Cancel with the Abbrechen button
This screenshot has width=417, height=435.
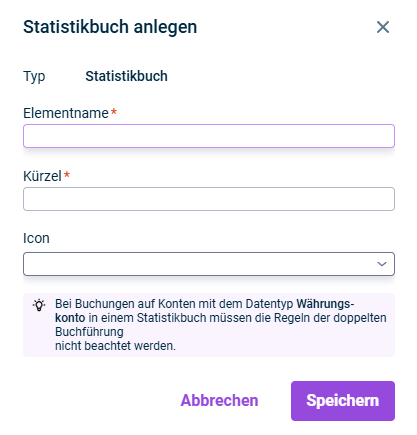click(x=219, y=400)
